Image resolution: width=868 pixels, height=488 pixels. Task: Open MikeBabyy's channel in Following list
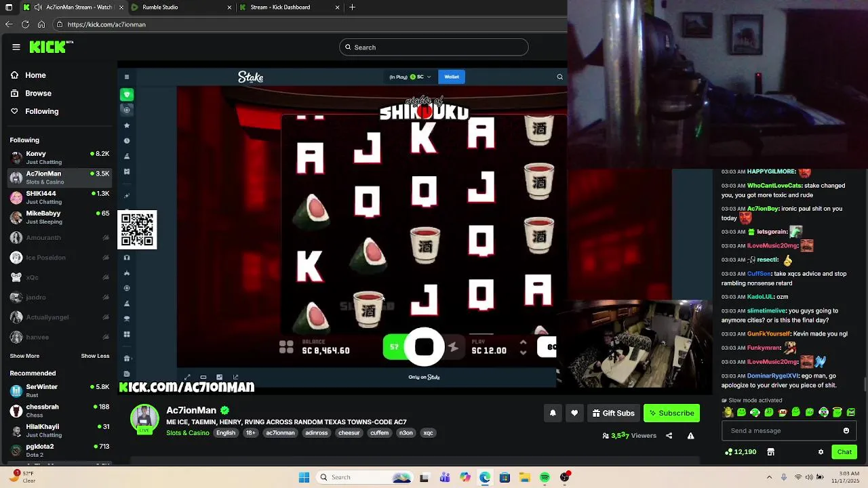click(60, 217)
